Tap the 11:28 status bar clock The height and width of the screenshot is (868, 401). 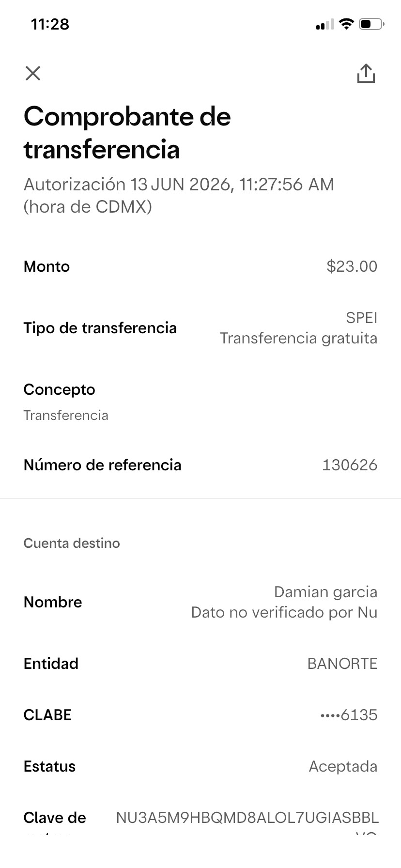pos(50,24)
